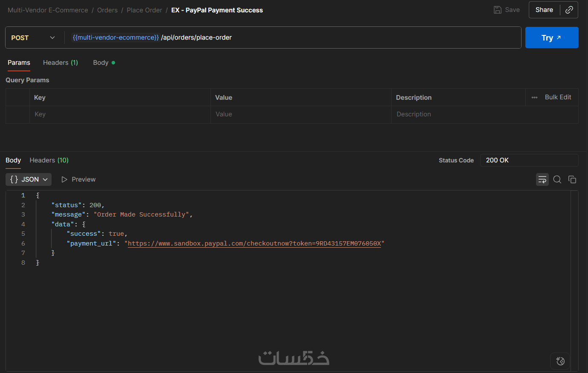Image resolution: width=588 pixels, height=373 pixels.
Task: Click the 200 OK status code field
Action: tap(529, 160)
